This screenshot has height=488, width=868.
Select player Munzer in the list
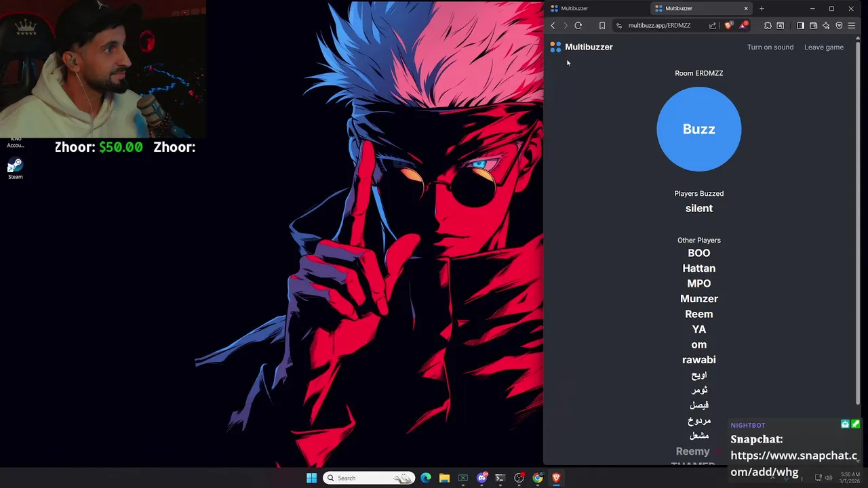coord(698,299)
